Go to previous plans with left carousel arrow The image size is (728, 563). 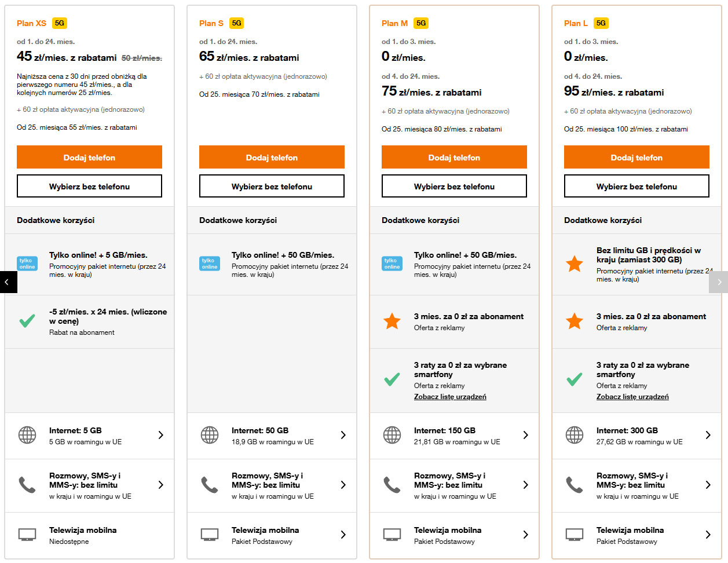coord(7,282)
